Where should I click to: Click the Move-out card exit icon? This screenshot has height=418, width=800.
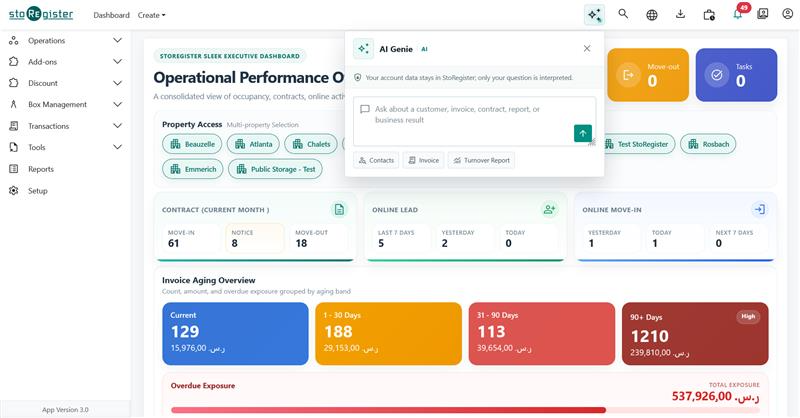[628, 75]
